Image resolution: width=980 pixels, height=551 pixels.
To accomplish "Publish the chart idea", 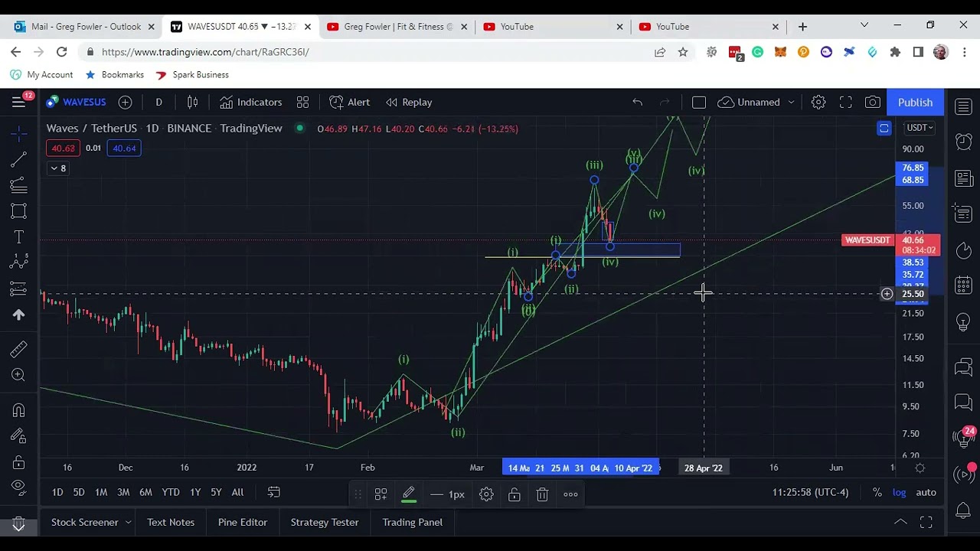I will [915, 102].
